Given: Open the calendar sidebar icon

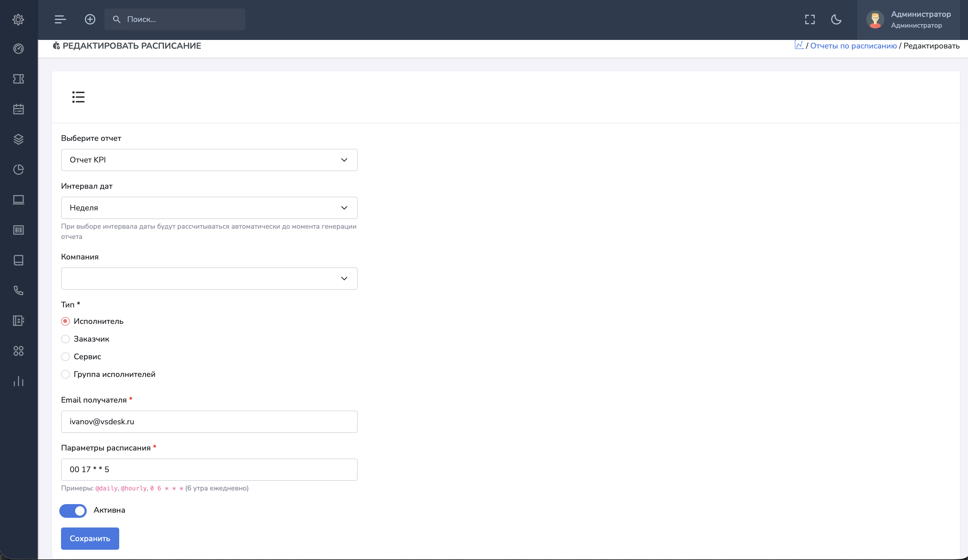Looking at the screenshot, I should [x=19, y=109].
